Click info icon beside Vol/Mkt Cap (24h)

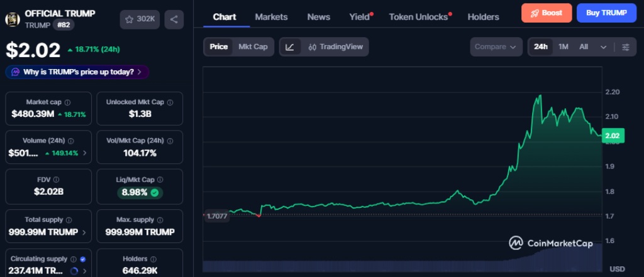pos(170,141)
